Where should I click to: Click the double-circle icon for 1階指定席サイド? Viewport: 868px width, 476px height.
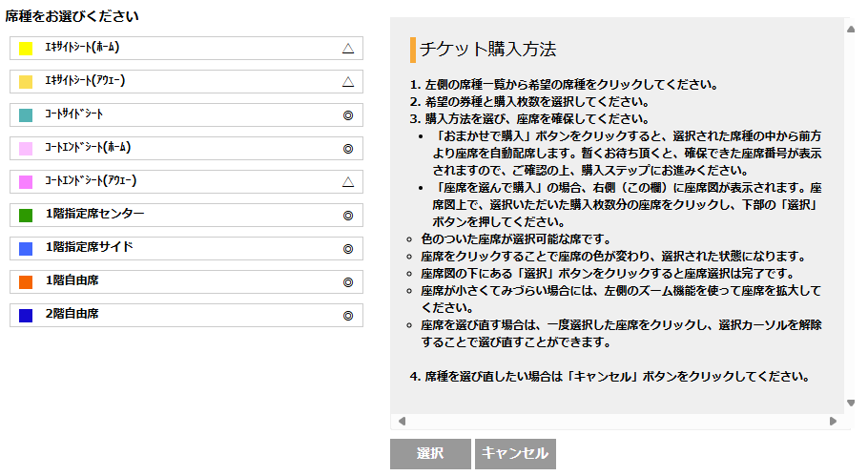coord(348,248)
